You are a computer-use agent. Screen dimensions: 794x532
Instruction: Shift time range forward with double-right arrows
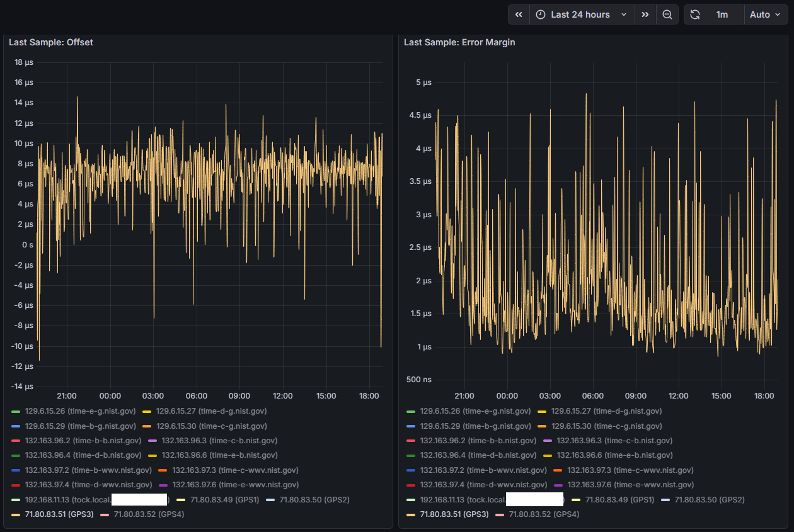[x=645, y=14]
